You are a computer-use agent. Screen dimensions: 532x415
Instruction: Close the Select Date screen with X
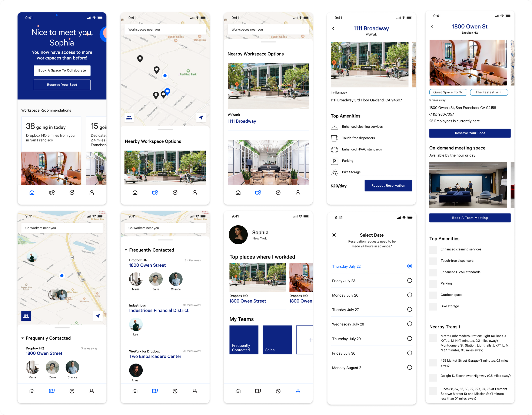pyautogui.click(x=334, y=235)
